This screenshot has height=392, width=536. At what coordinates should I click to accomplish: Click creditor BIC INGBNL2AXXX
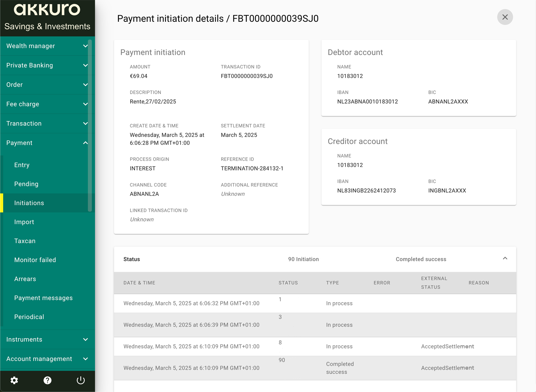click(447, 191)
